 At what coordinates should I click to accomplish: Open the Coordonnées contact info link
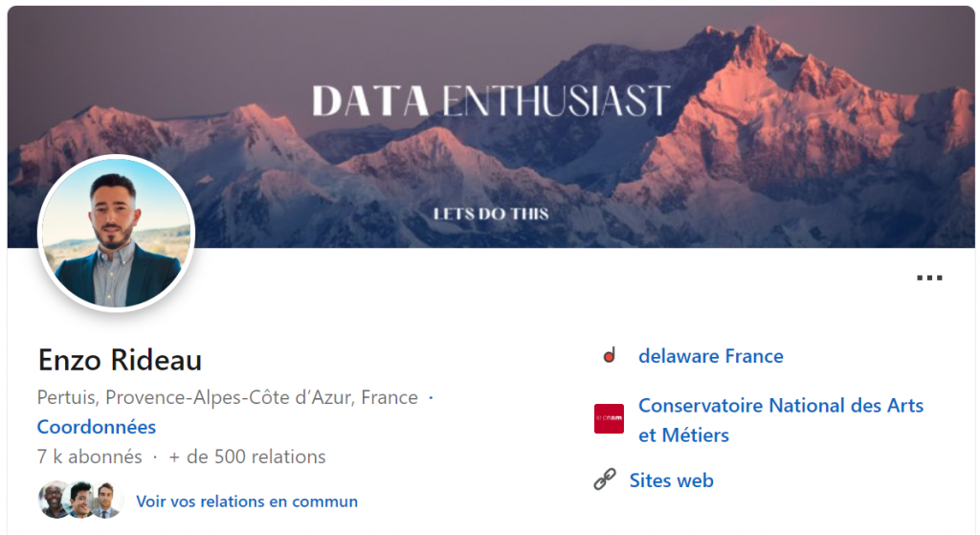96,427
